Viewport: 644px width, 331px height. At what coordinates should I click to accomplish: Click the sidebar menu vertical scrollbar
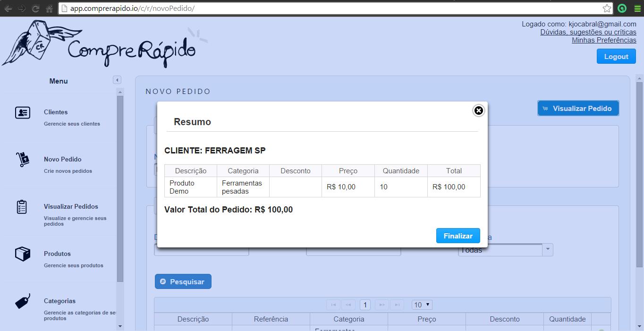pos(120,189)
